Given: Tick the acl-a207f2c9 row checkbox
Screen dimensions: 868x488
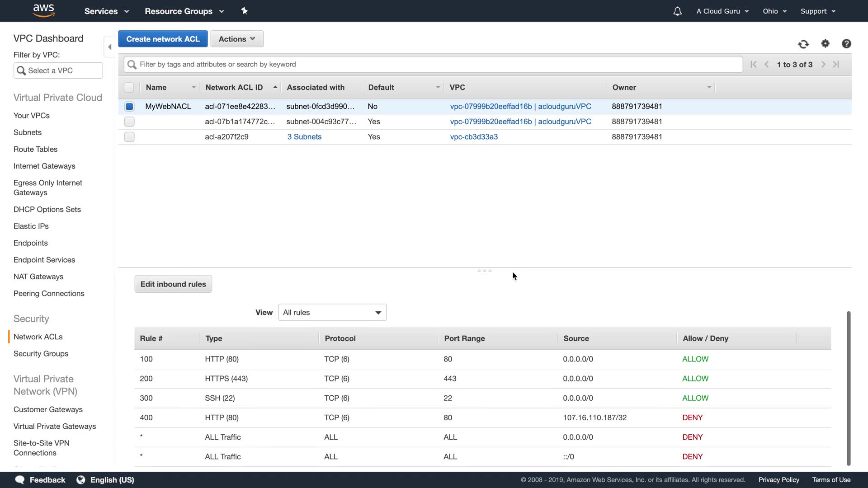Looking at the screenshot, I should (129, 137).
